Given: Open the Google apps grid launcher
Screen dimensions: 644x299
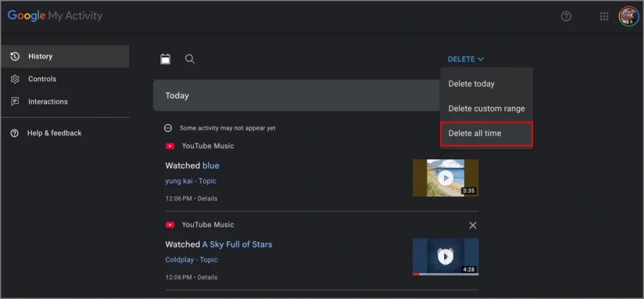Looking at the screenshot, I should 604,16.
